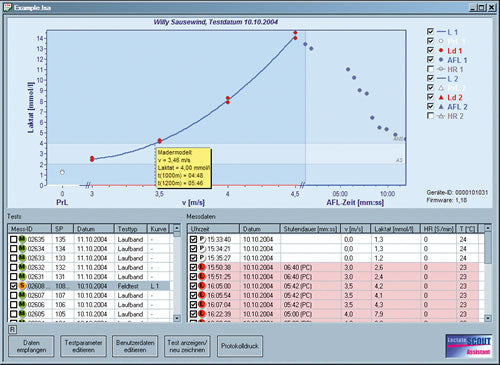Click the app icon in title bar
Image resolution: width=500 pixels, height=365 pixels.
point(7,7)
